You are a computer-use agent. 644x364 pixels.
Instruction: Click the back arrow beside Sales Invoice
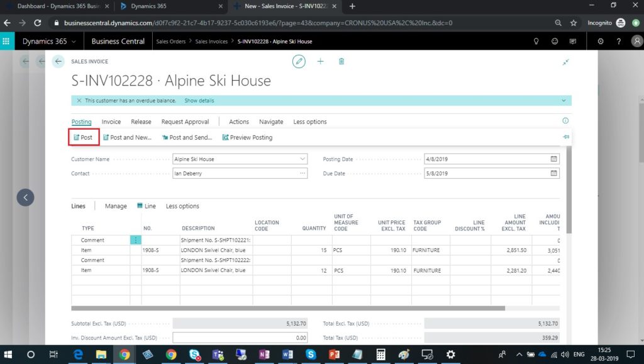(58, 61)
